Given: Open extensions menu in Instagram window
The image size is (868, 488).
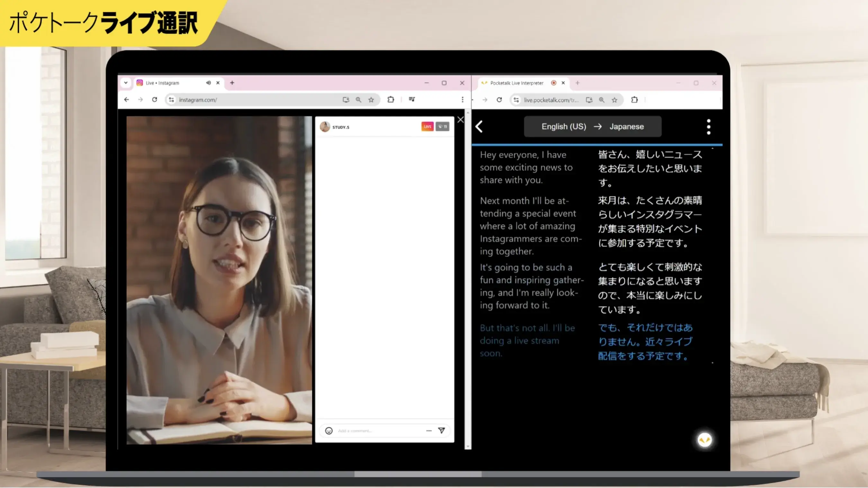Looking at the screenshot, I should [390, 100].
